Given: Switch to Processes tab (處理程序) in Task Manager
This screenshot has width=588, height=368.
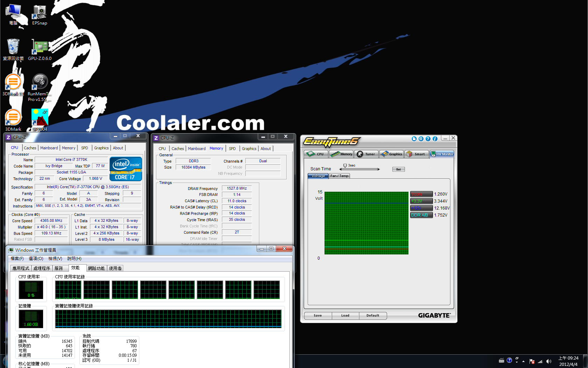Looking at the screenshot, I should (42, 268).
